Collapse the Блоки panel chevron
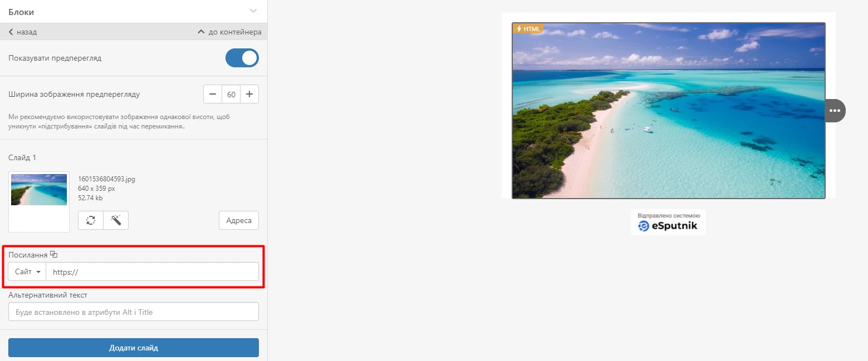868x361 pixels. [253, 11]
